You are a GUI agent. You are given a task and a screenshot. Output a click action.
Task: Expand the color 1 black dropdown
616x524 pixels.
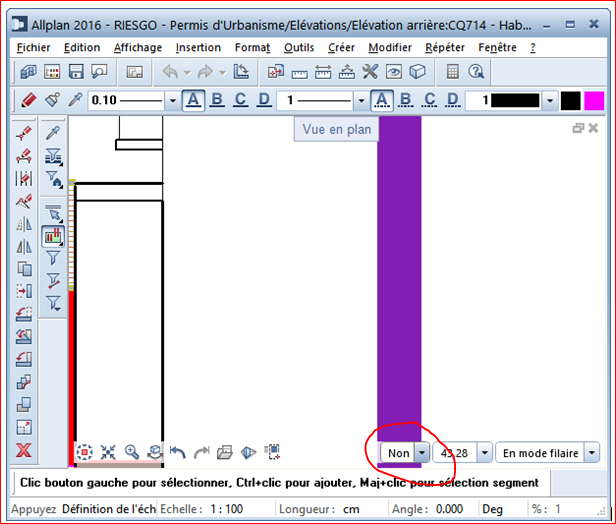click(550, 101)
